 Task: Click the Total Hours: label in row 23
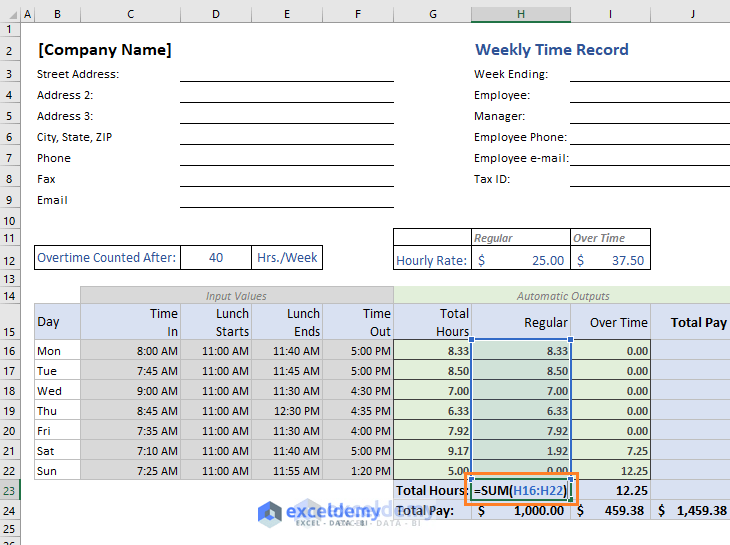click(x=432, y=491)
